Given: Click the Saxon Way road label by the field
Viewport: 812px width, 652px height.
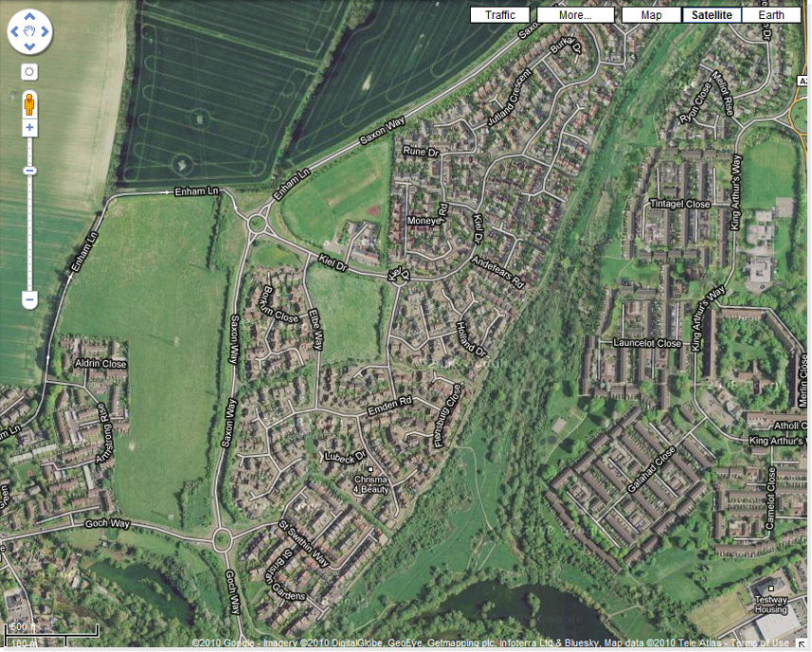Looking at the screenshot, I should [382, 131].
